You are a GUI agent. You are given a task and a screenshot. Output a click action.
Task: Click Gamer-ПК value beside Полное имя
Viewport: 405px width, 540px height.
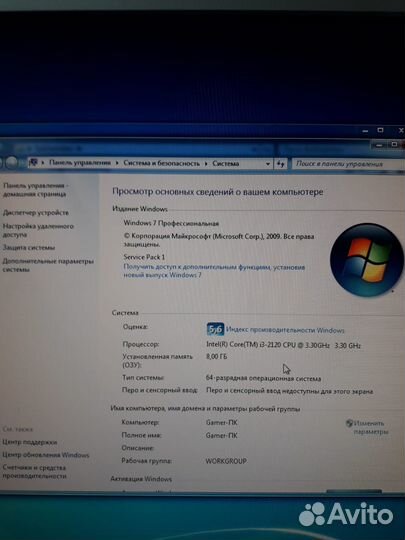(x=221, y=435)
